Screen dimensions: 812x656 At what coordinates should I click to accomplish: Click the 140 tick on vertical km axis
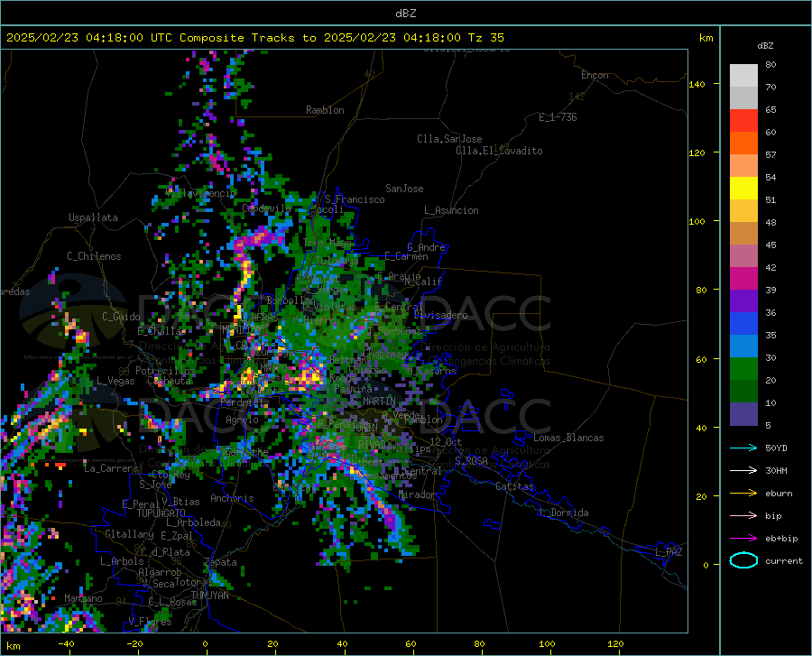click(x=697, y=84)
